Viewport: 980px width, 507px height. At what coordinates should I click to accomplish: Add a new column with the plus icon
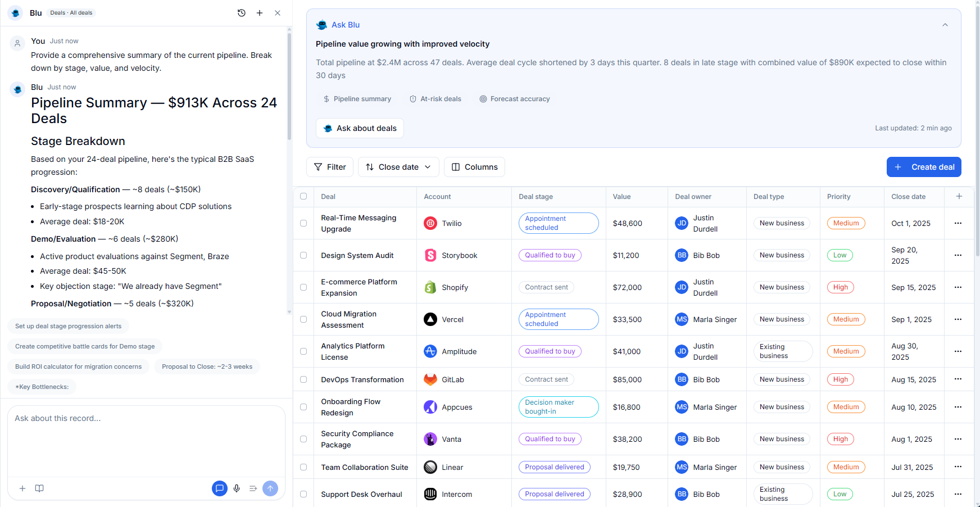pyautogui.click(x=959, y=197)
